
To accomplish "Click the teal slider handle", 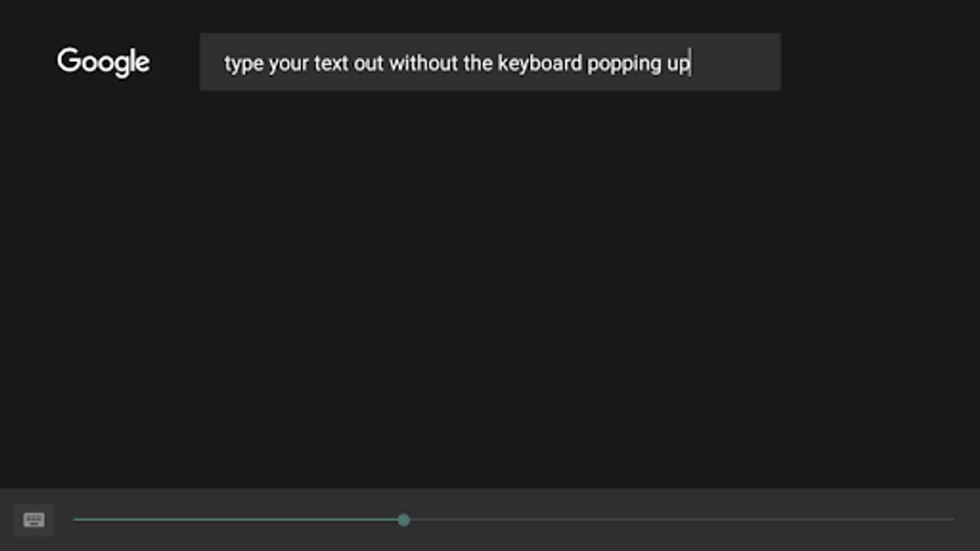I will tap(403, 520).
